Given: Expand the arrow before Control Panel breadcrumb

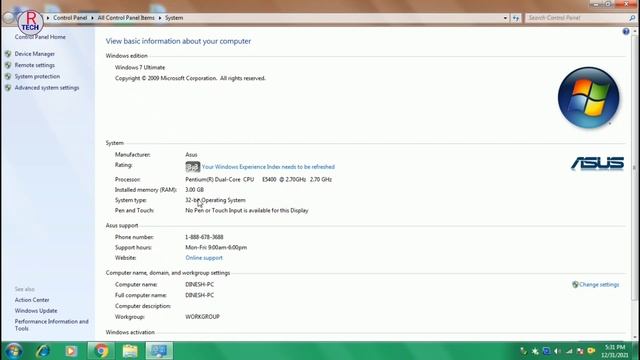Looking at the screenshot, I should 48,18.
